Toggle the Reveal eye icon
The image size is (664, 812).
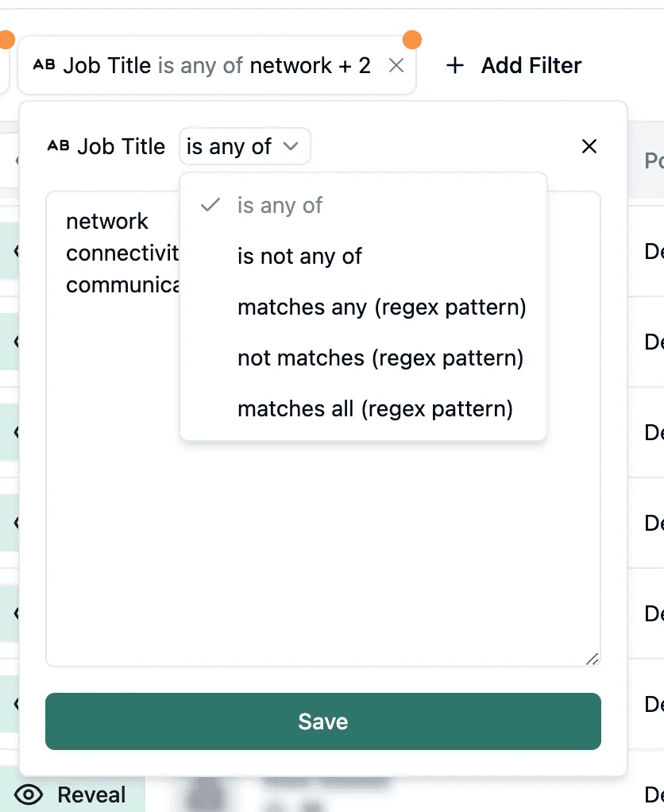pos(29,795)
